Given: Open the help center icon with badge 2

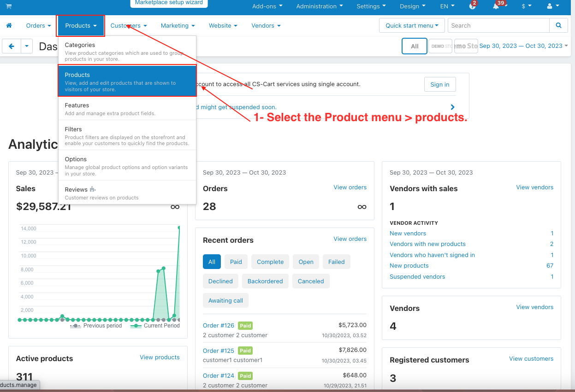Looking at the screenshot, I should [472, 6].
